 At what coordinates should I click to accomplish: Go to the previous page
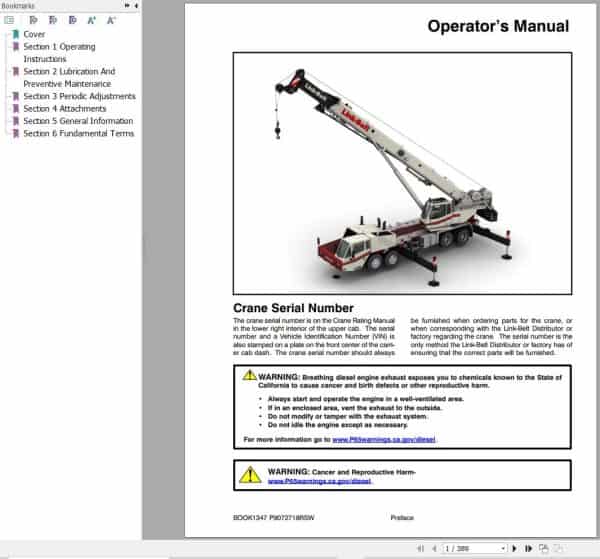(x=434, y=548)
